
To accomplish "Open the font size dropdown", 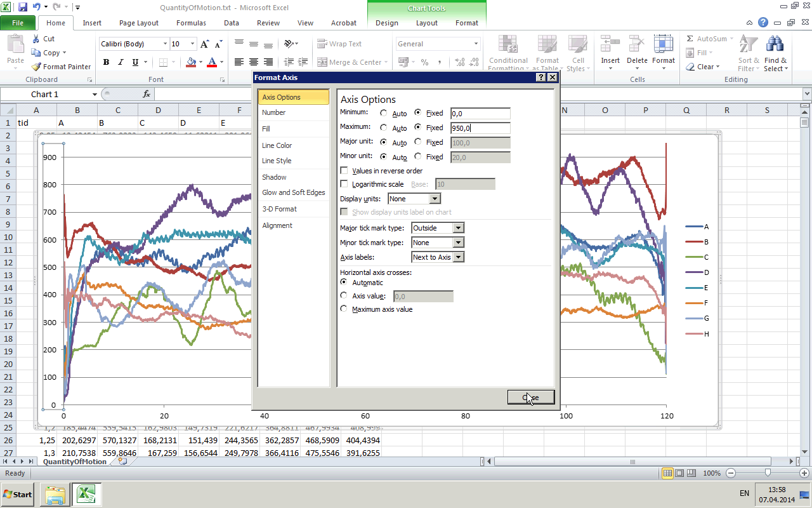I will [x=193, y=44].
